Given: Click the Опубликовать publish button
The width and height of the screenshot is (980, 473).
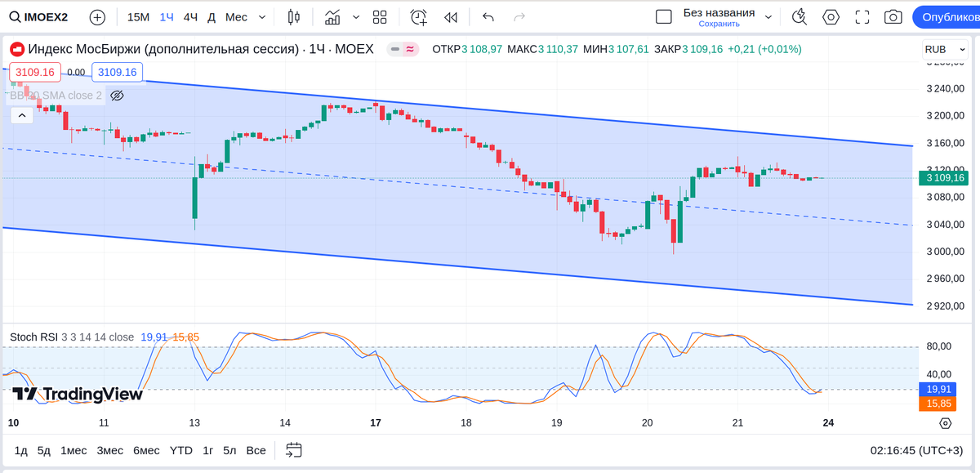Looking at the screenshot, I should click(x=946, y=16).
